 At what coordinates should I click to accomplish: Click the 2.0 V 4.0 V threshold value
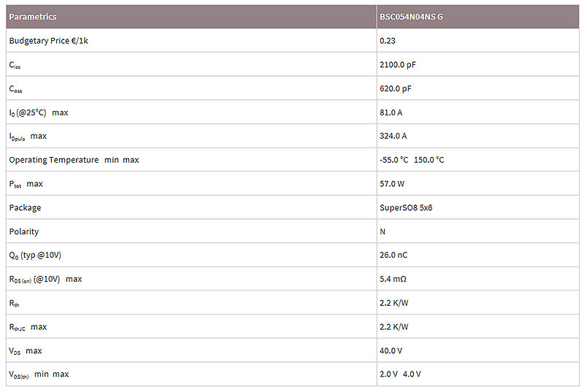400,374
